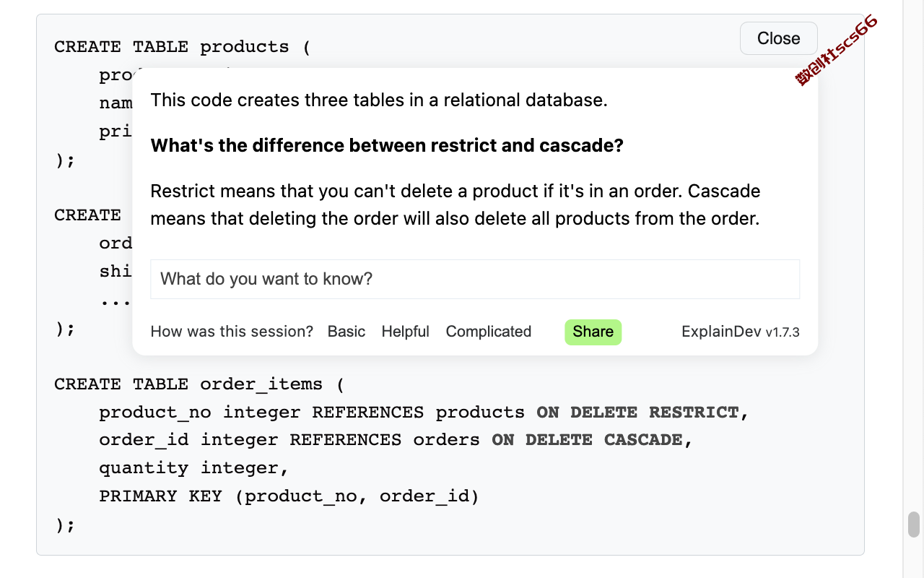Click the bold ON DELETE CASCADE clause
This screenshot has height=578, width=924.
point(588,440)
